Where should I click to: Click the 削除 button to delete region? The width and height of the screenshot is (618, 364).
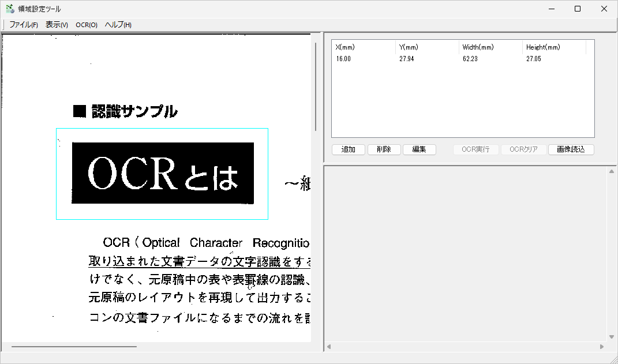pyautogui.click(x=384, y=149)
